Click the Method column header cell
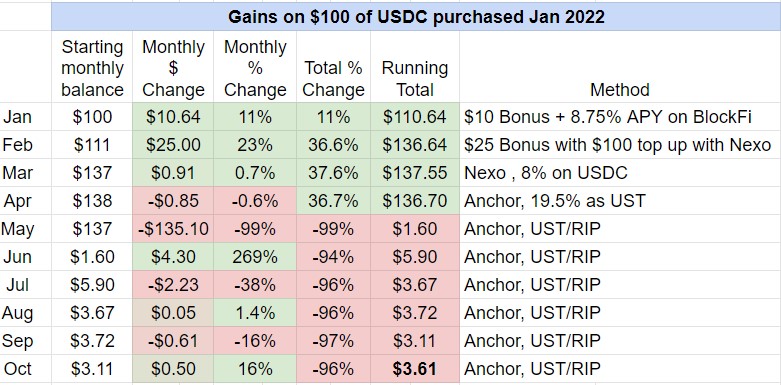This screenshot has width=781, height=385. 620,67
